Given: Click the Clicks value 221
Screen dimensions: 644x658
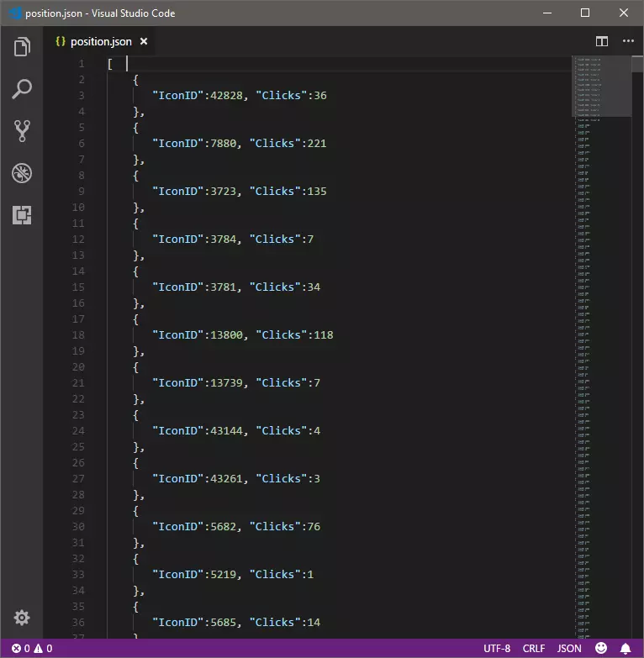Looking at the screenshot, I should [x=317, y=144].
